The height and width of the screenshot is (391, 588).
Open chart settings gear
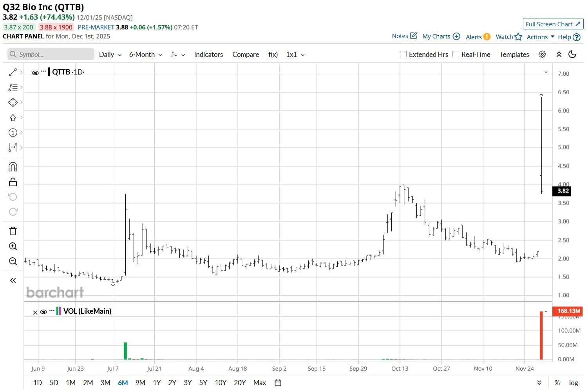point(542,55)
